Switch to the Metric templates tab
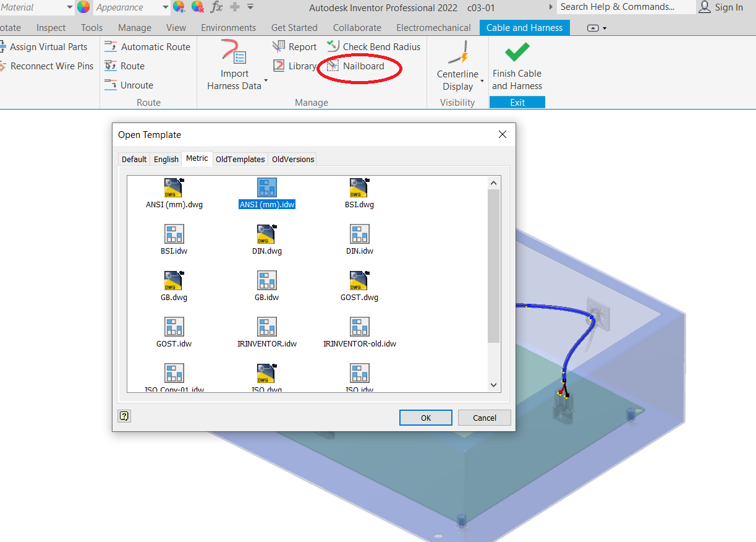This screenshot has height=542, width=756. click(197, 158)
